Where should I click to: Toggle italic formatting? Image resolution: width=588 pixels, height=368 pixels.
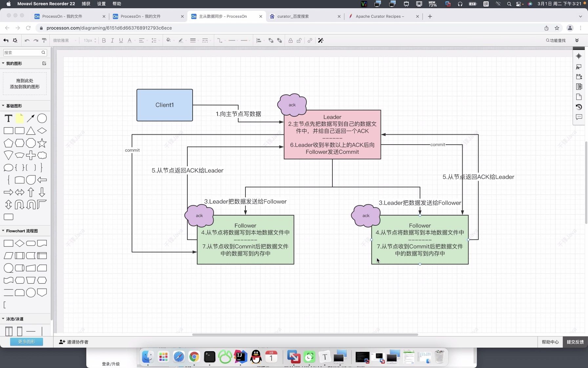pyautogui.click(x=112, y=40)
